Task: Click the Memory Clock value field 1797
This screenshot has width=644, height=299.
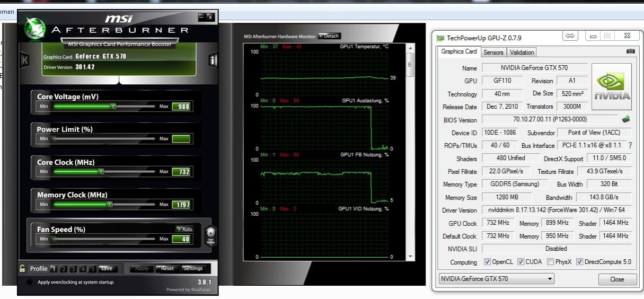Action: tap(181, 204)
